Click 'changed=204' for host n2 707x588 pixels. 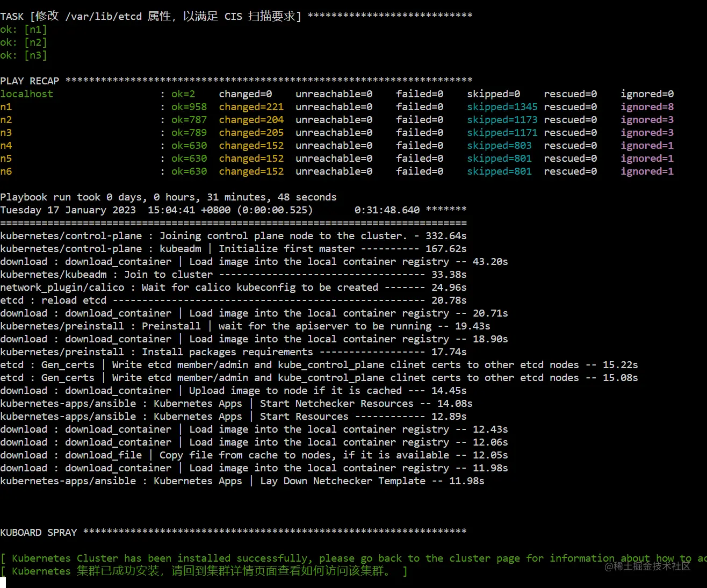point(251,120)
